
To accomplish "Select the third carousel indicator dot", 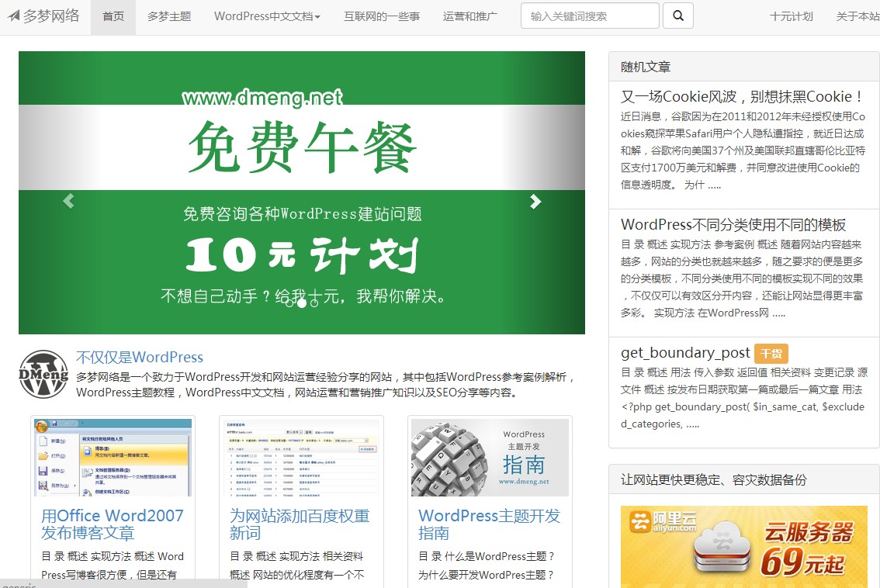I will 314,303.
